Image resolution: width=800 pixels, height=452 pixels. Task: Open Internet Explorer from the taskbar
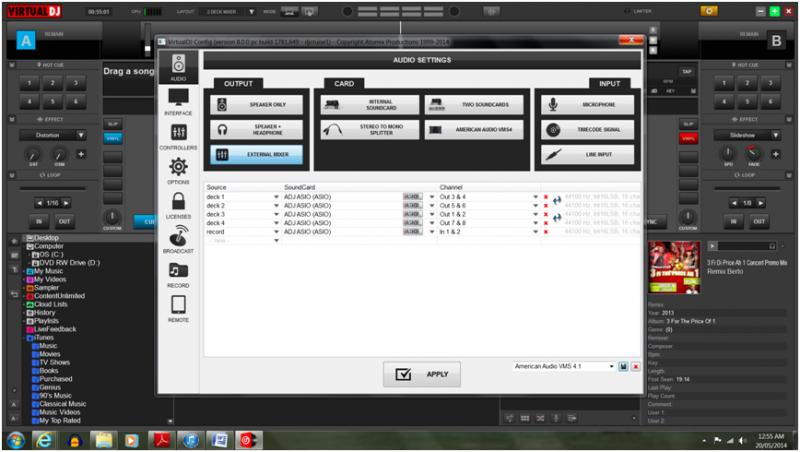44,440
